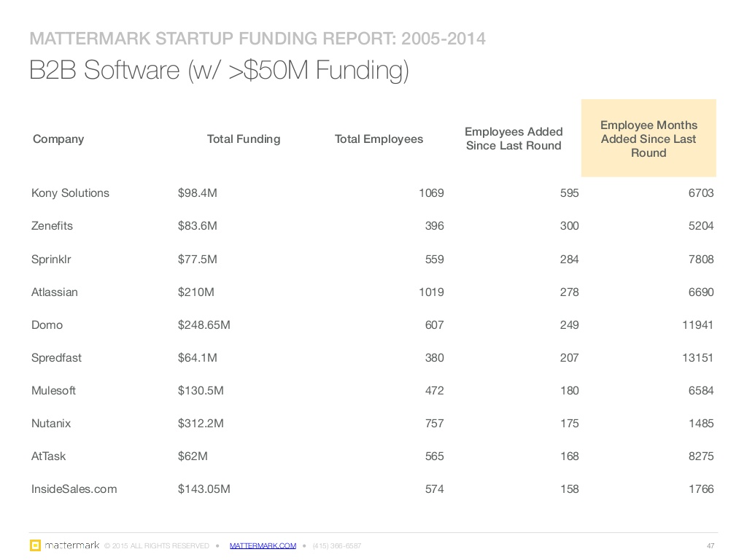Select the Atlassian company name

[54, 292]
